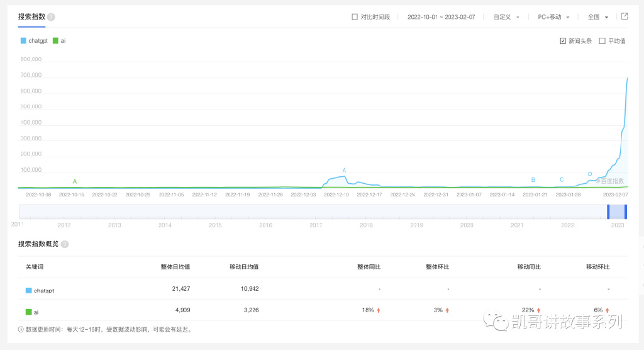This screenshot has width=644, height=350.
Task: Select the 搜索指数 tab
Action: click(31, 17)
